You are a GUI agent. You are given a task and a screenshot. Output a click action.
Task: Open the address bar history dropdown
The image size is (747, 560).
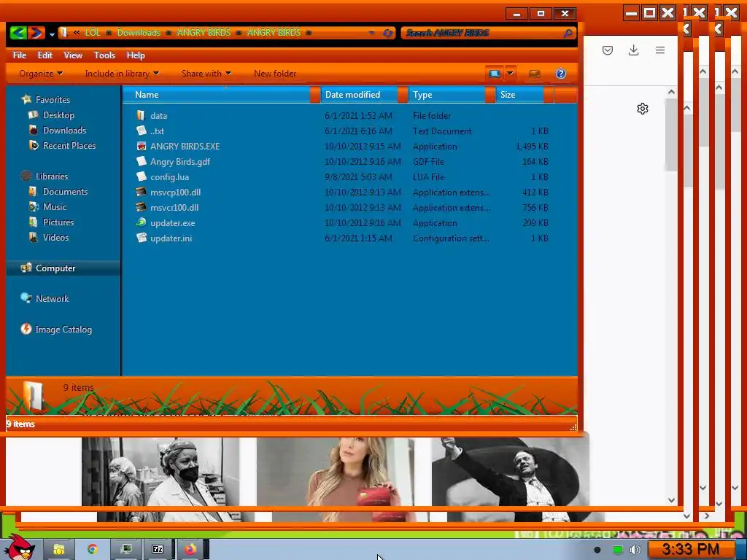click(371, 33)
